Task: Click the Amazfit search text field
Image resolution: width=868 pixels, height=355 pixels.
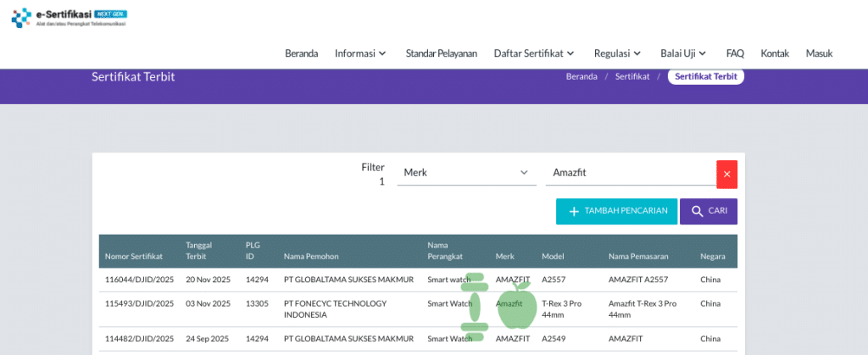Action: (631, 173)
